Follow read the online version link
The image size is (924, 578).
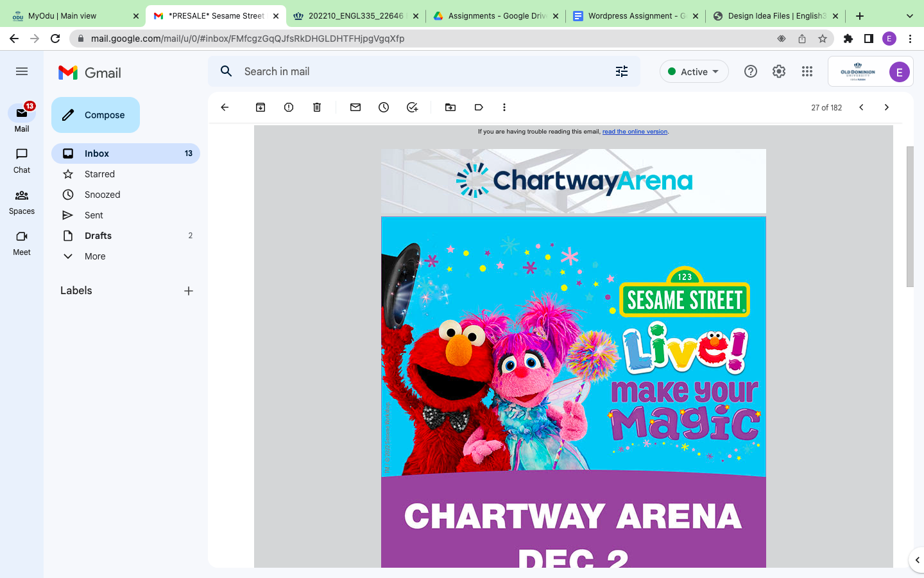point(635,132)
